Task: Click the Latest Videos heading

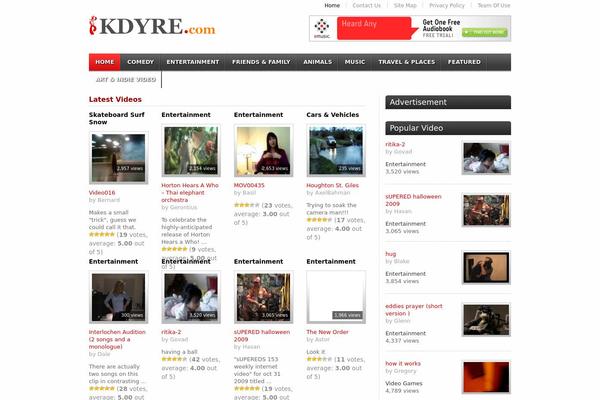Action: tap(115, 99)
